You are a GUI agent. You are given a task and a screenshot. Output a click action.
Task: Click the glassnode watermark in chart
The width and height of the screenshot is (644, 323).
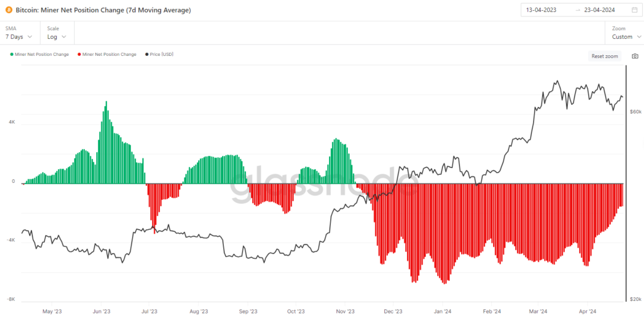pos(320,184)
